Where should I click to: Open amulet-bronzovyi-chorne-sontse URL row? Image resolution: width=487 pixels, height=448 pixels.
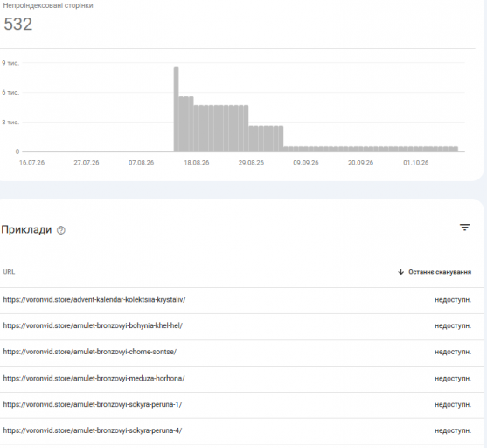(x=242, y=353)
